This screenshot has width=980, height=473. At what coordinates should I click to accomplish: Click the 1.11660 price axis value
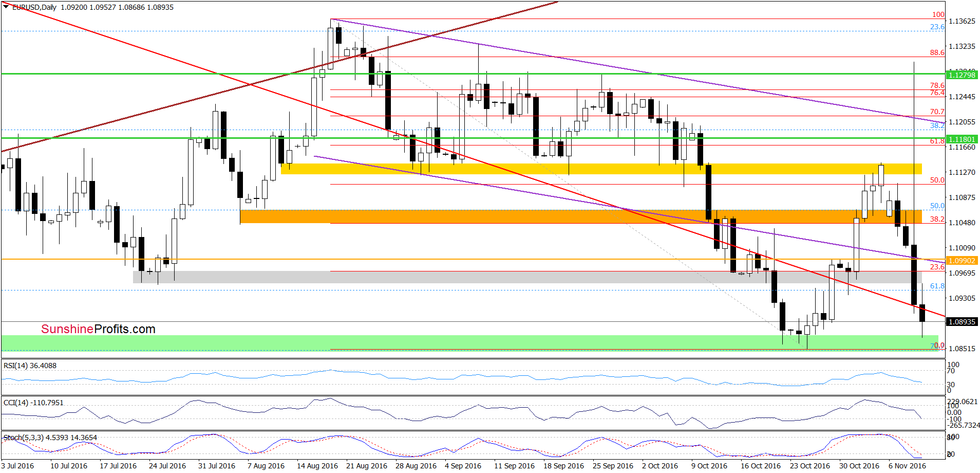962,147
